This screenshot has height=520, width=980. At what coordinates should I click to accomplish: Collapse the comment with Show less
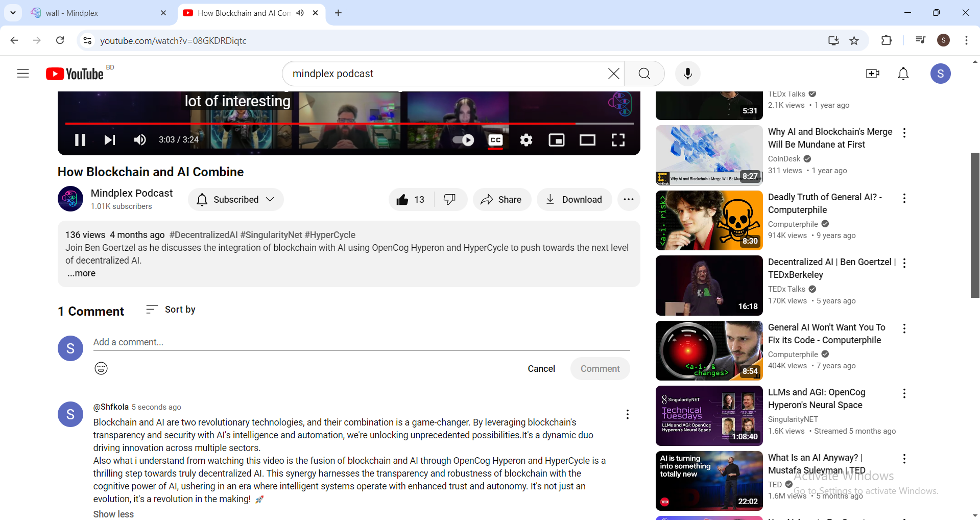[x=113, y=514]
